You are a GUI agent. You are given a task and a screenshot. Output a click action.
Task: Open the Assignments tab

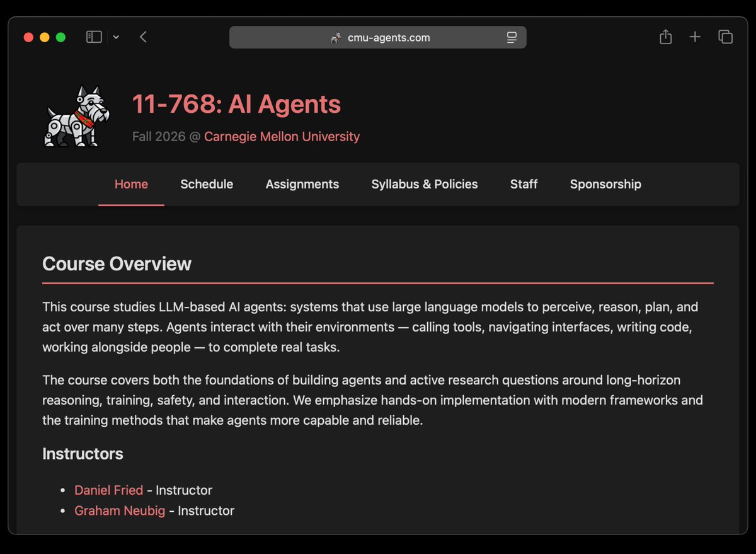coord(302,184)
